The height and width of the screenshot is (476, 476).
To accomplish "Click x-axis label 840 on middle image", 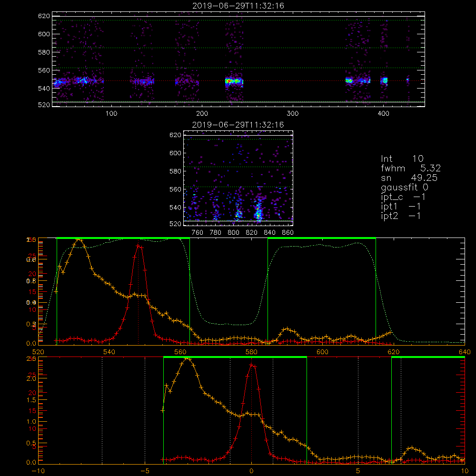I will pos(269,233).
